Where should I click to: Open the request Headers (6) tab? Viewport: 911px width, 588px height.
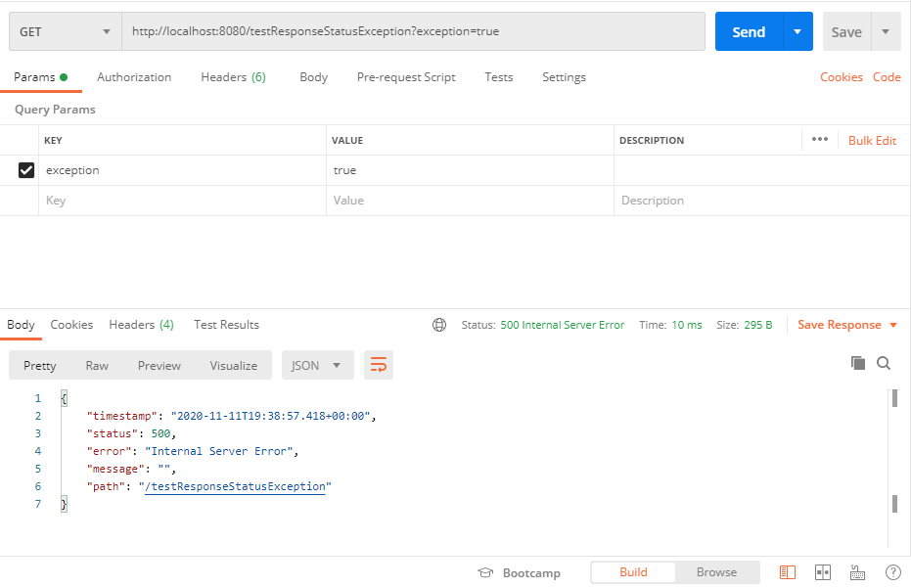click(x=234, y=77)
